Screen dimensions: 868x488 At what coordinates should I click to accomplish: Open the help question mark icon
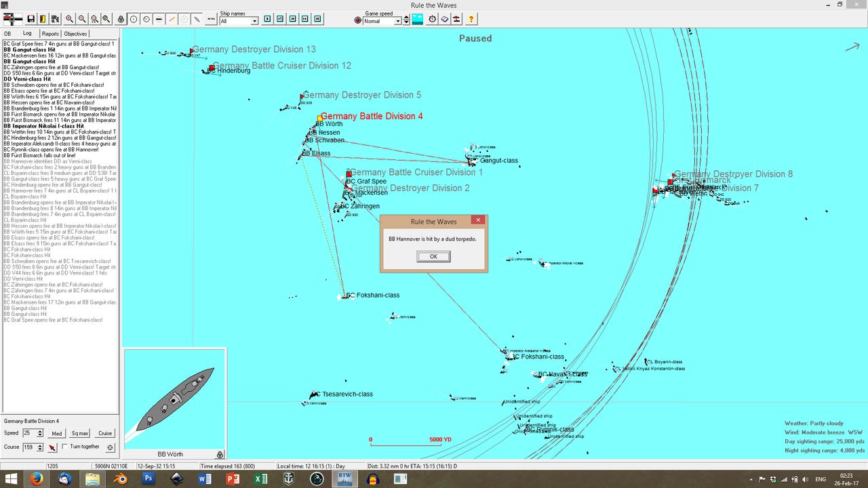[x=471, y=19]
